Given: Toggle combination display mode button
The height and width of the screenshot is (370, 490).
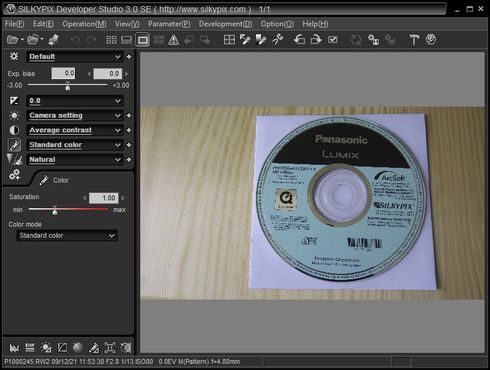Looking at the screenshot, I should click(127, 40).
